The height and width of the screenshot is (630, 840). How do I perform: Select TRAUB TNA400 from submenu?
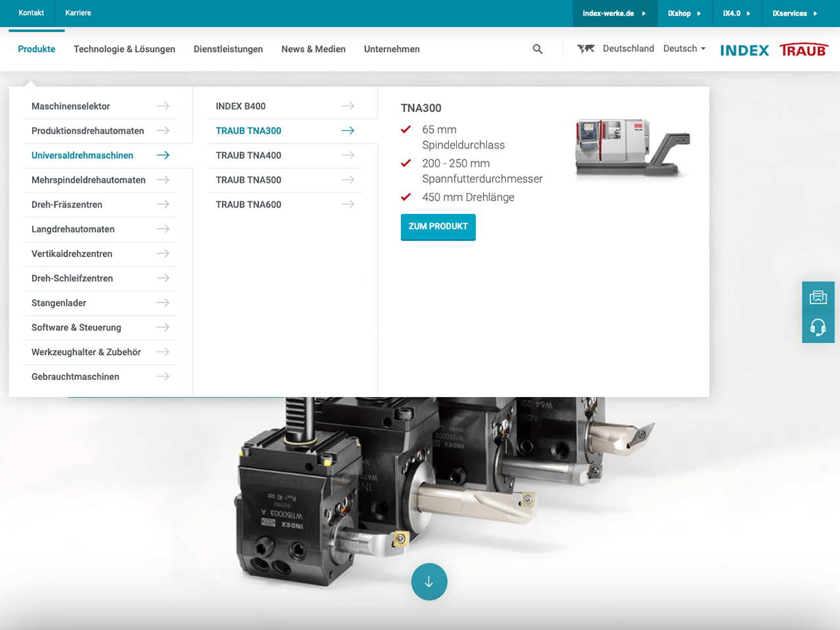point(249,156)
